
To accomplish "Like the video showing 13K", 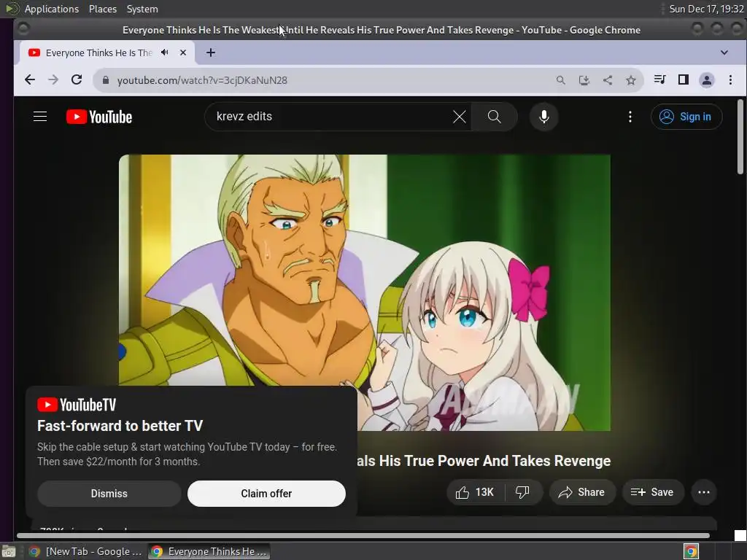I will click(474, 492).
